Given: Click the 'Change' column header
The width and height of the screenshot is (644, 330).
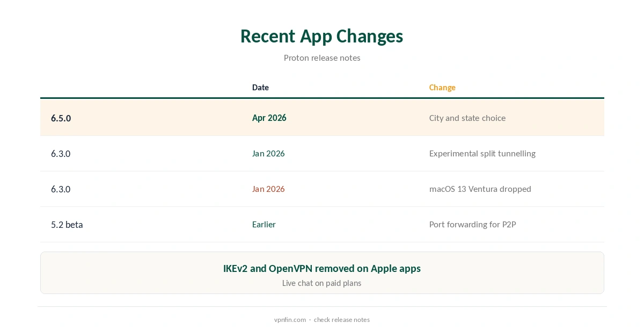Looking at the screenshot, I should [x=442, y=87].
